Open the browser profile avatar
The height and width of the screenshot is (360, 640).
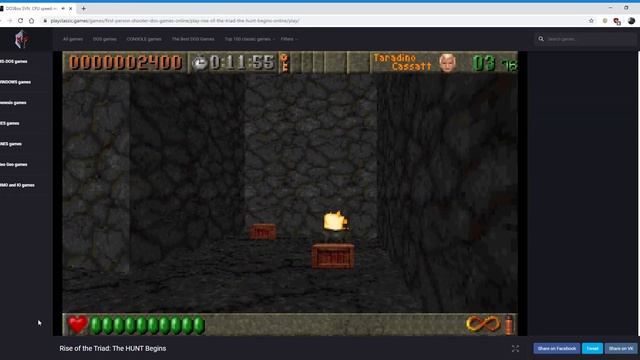631,20
